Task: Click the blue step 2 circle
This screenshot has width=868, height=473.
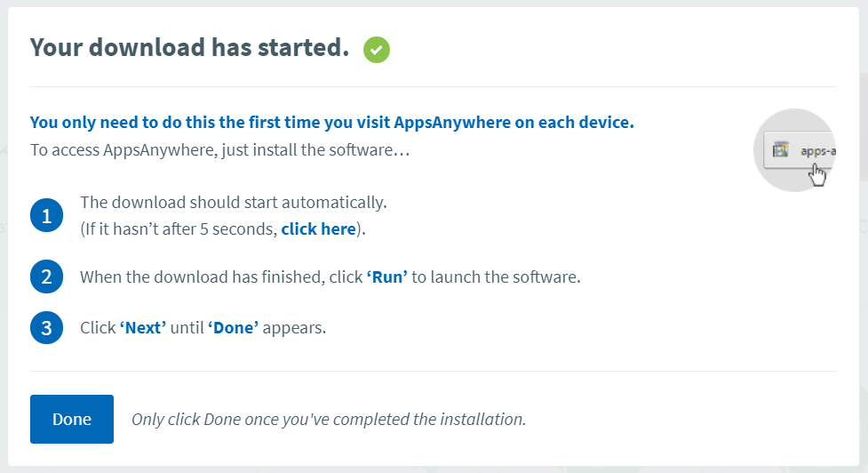Action: 46,277
